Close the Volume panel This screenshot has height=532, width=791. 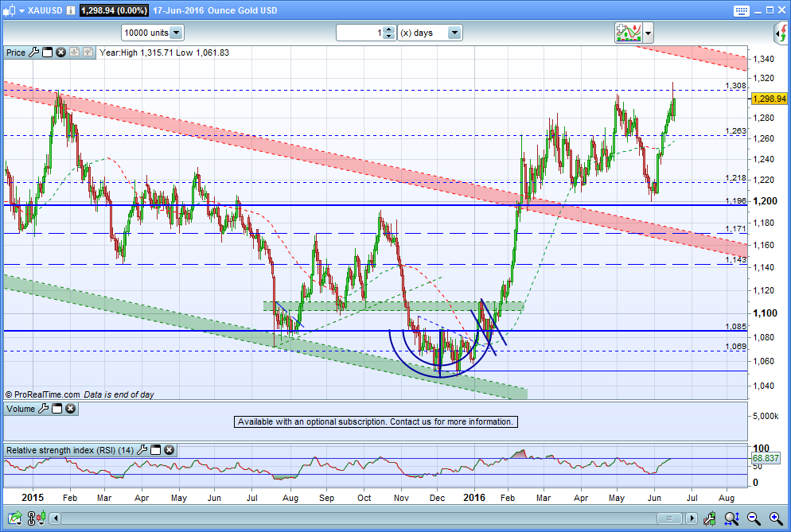tap(71, 409)
